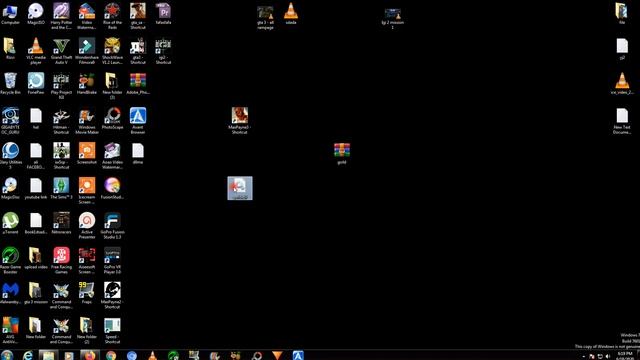The height and width of the screenshot is (360, 640).
Task: Select the New folder (3) icon
Action: (112, 86)
